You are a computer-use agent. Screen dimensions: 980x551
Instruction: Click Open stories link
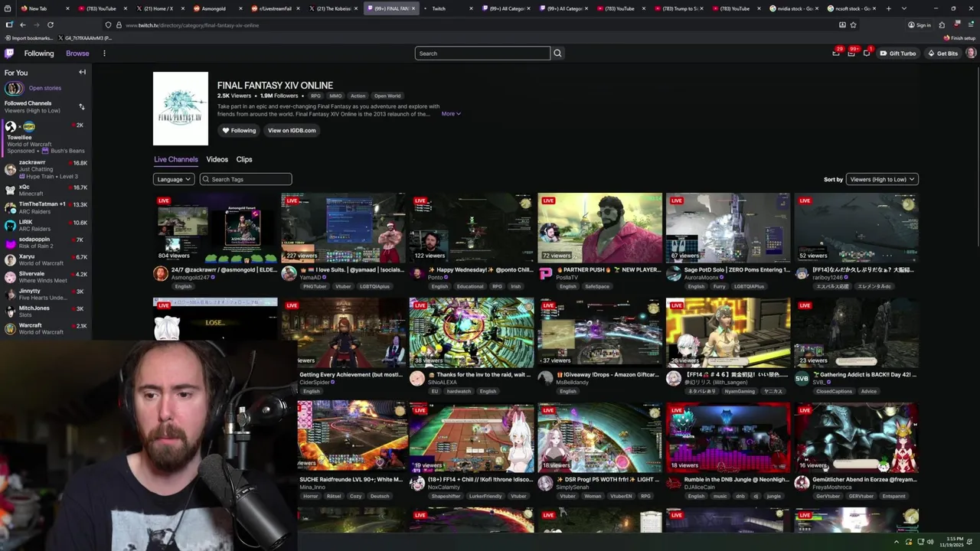tap(45, 88)
